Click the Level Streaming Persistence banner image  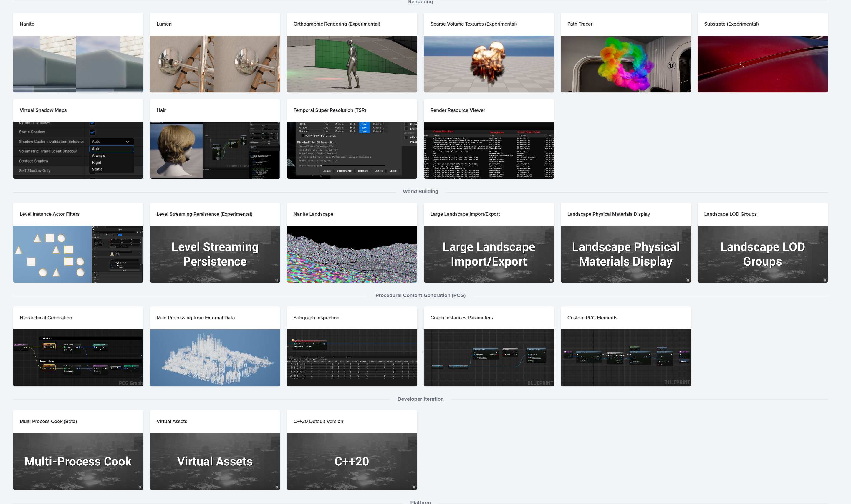[x=215, y=254]
